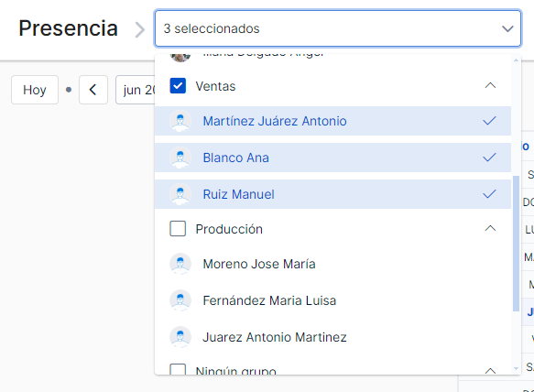Check the Ningún grupo checkbox
This screenshot has height=392, width=534.
tap(178, 369)
